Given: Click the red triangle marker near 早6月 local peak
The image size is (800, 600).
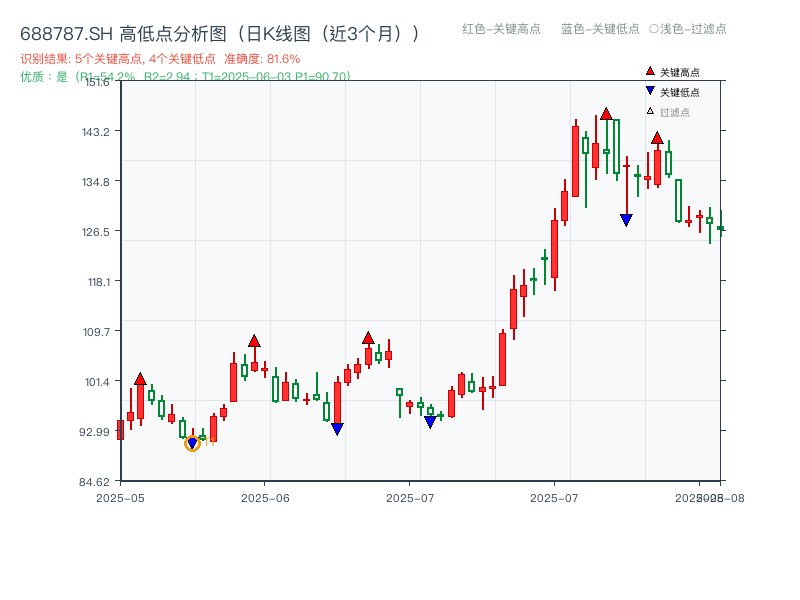Looking at the screenshot, I should coord(254,340).
